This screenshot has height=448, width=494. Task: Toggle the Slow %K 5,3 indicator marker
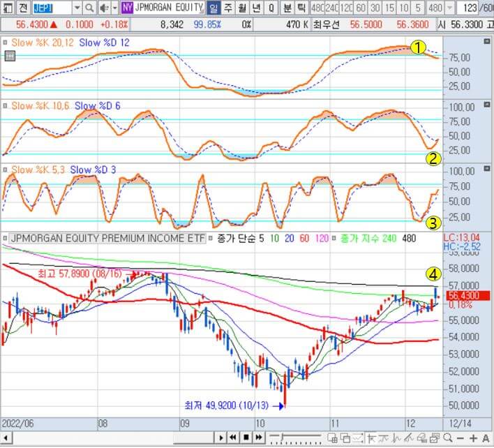[5, 170]
